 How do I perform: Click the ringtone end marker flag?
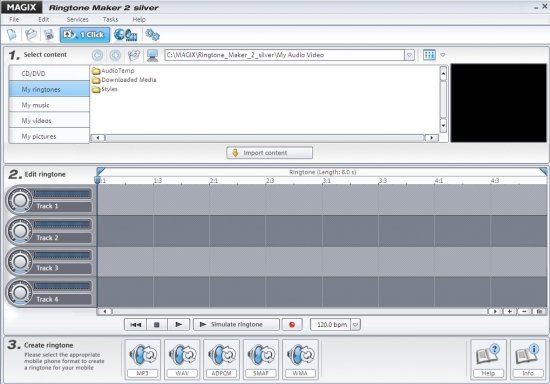coord(543,171)
